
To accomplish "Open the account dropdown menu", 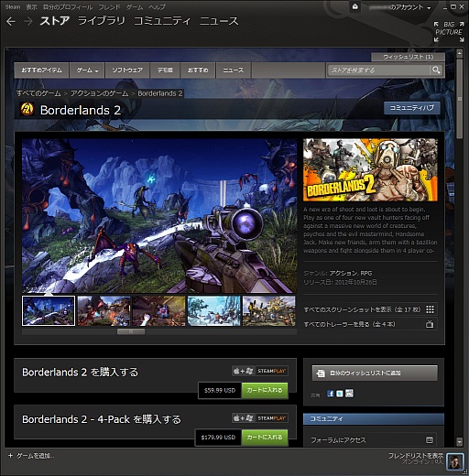I will 400,7.
